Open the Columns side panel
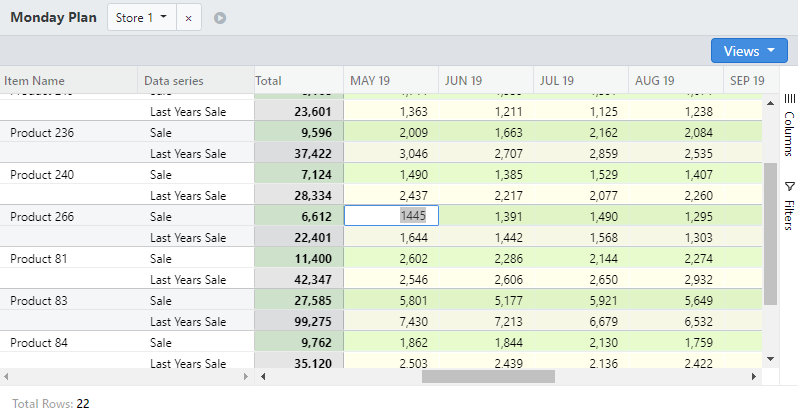The width and height of the screenshot is (798, 413). 788,125
